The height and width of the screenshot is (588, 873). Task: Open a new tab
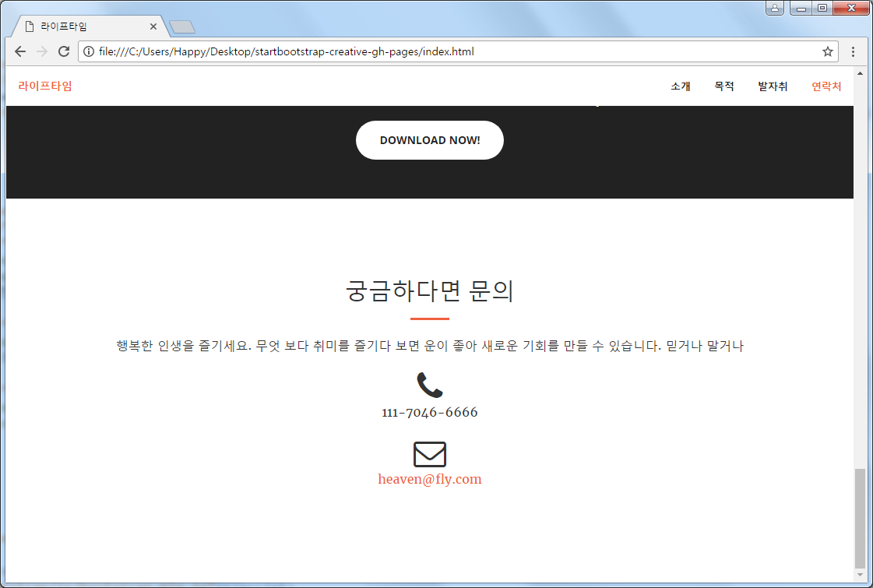click(182, 26)
